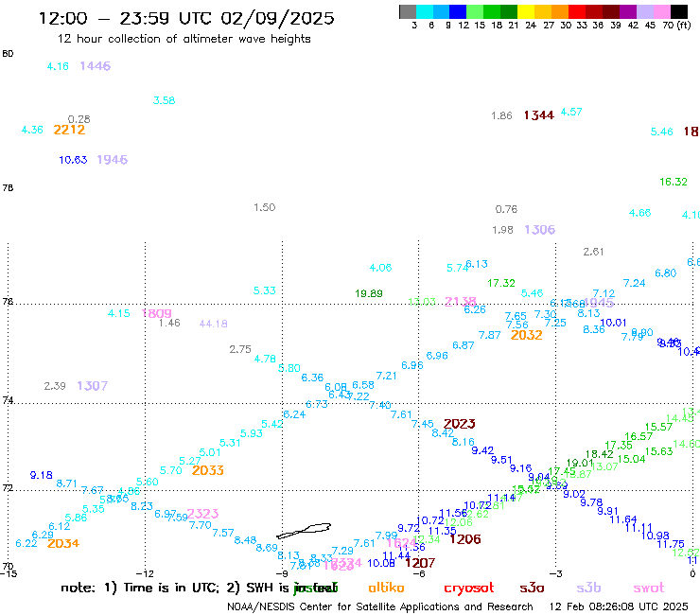
Task: Click the '12 Feb 08:26:08 UTC 2025' timestamp
Action: click(x=619, y=606)
